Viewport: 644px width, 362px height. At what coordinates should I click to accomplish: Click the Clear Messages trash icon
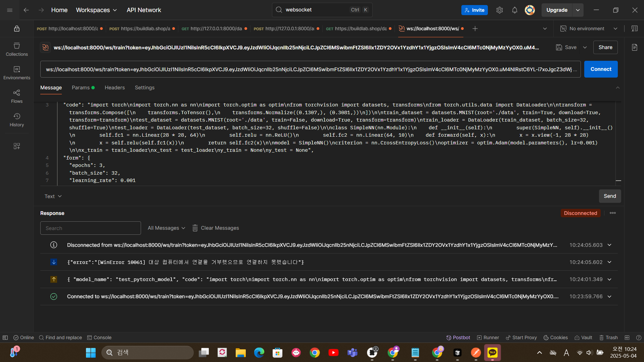click(195, 228)
